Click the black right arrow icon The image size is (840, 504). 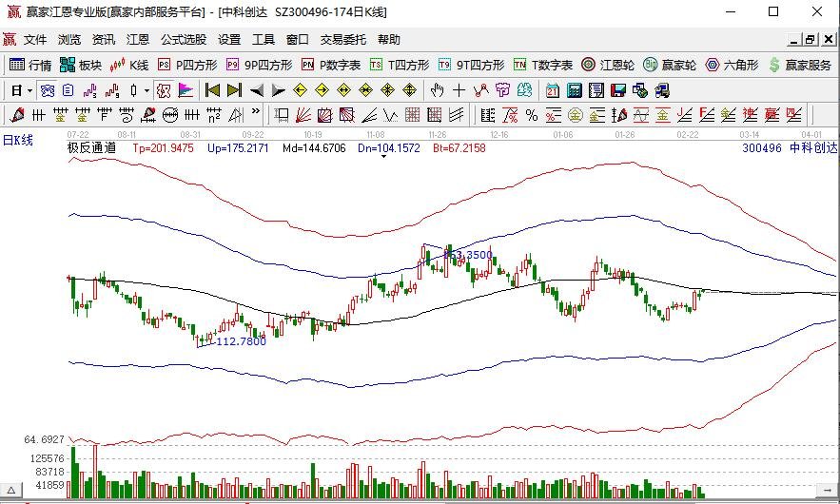(x=278, y=90)
